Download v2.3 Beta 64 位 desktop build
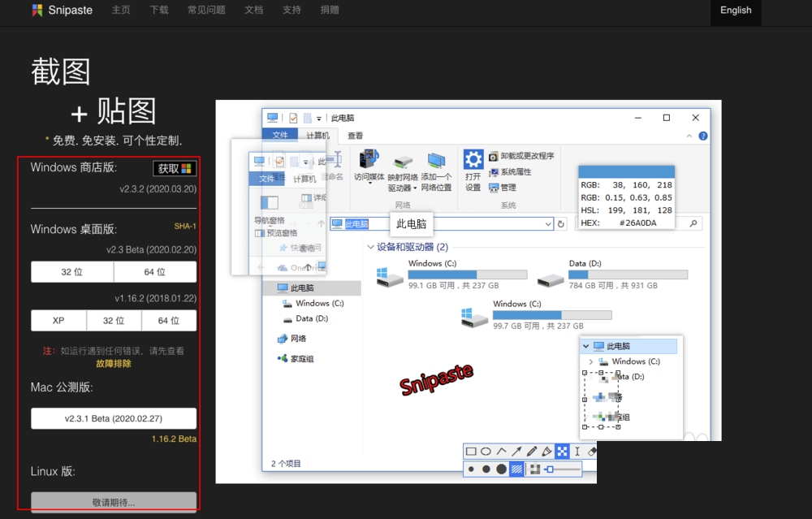Screen dimensions: 812x519 155,272
